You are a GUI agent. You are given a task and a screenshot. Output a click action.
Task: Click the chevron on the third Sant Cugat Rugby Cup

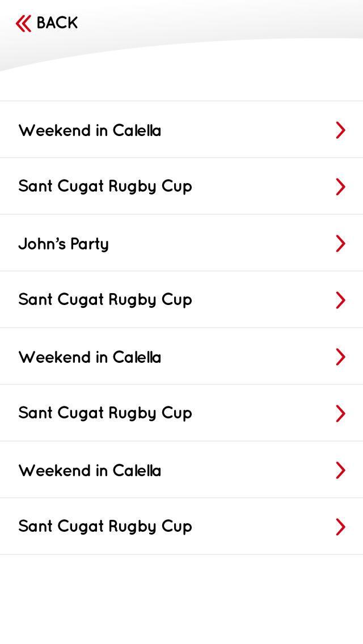point(340,414)
